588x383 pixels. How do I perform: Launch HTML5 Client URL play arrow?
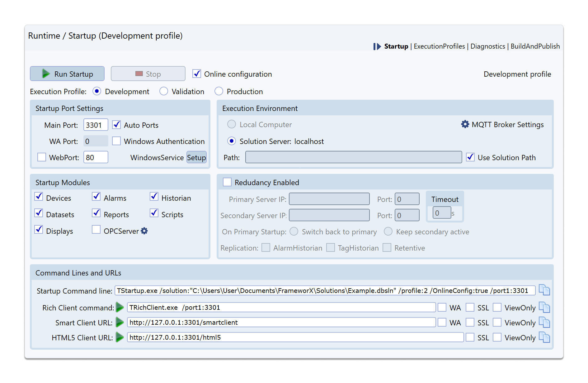[120, 337]
